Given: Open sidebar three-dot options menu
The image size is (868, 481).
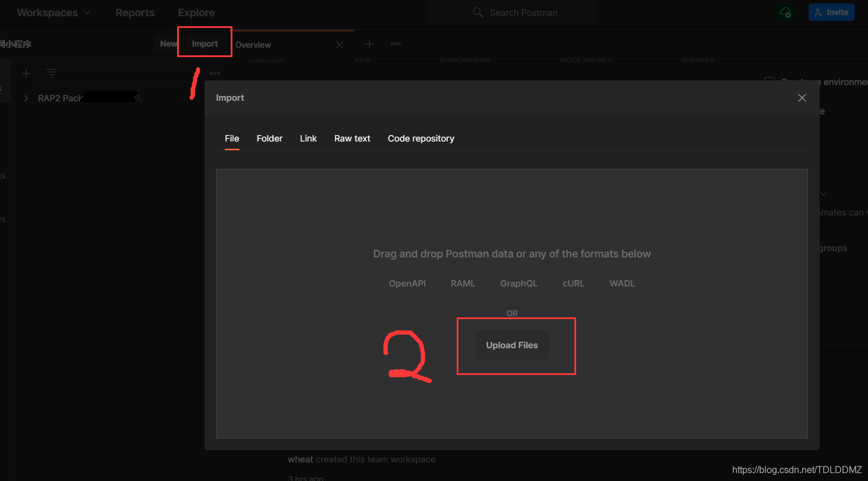Looking at the screenshot, I should pos(215,73).
